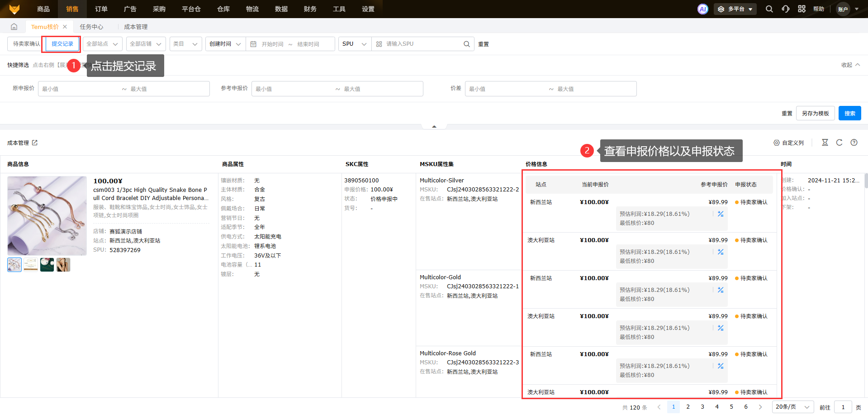Collapse the filter panel with 收起
This screenshot has width=868, height=415.
[850, 65]
